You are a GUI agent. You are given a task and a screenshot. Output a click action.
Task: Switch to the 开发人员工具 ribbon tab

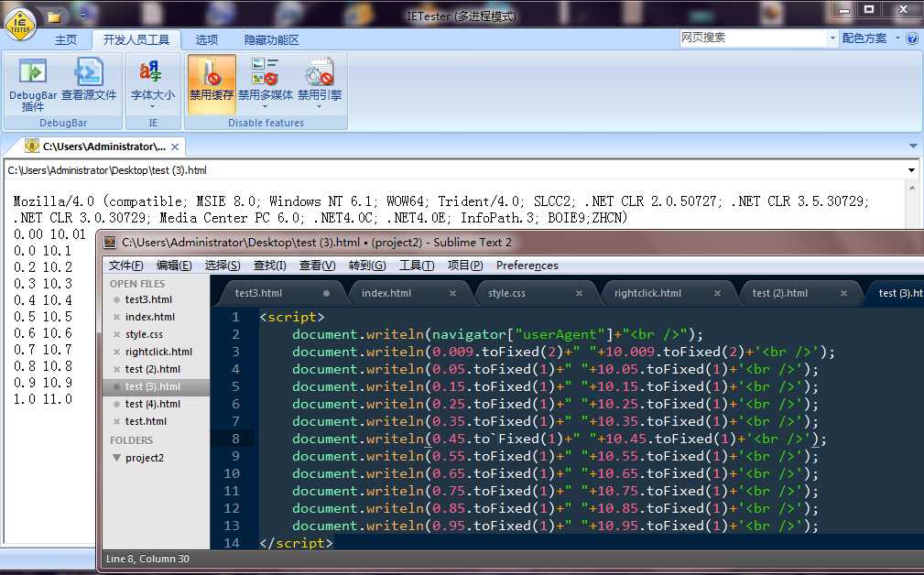coord(136,39)
